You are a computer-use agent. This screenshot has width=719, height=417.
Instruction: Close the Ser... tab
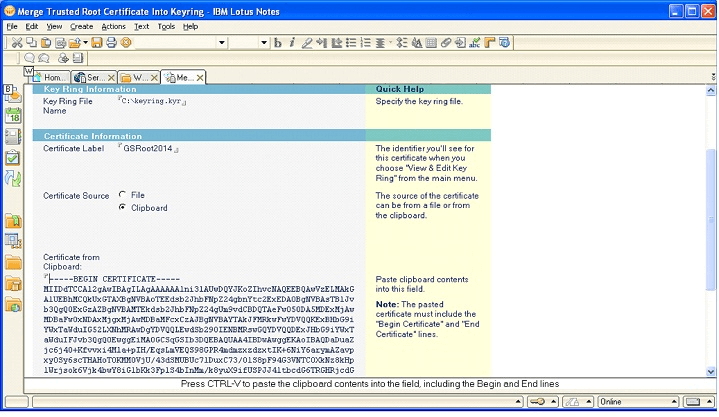(111, 78)
